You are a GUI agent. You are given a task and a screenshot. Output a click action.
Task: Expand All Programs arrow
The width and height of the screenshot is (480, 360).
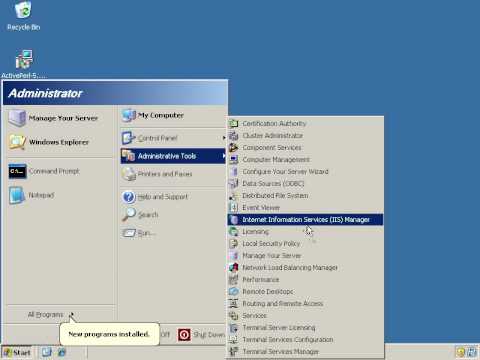coord(71,315)
